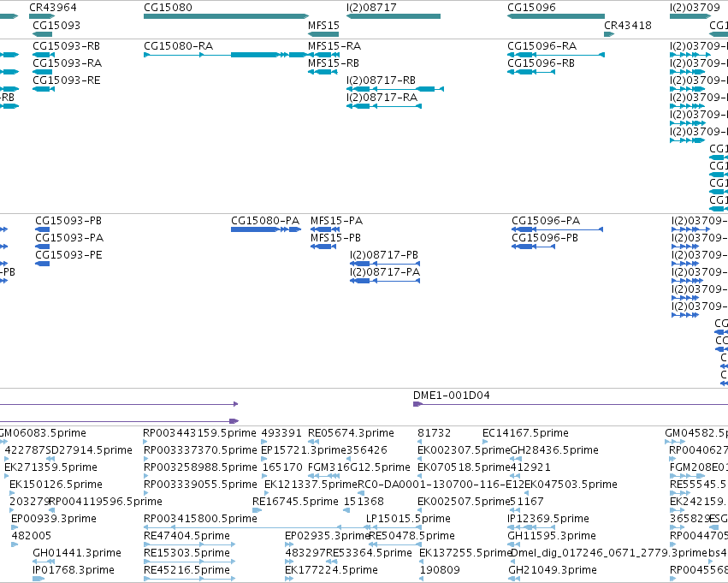Click the EK150126.5prime EST label
The image size is (728, 583).
(56, 485)
